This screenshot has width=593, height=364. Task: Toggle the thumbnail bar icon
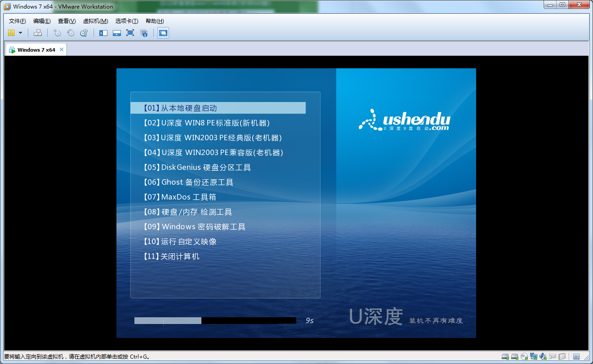pyautogui.click(x=117, y=33)
